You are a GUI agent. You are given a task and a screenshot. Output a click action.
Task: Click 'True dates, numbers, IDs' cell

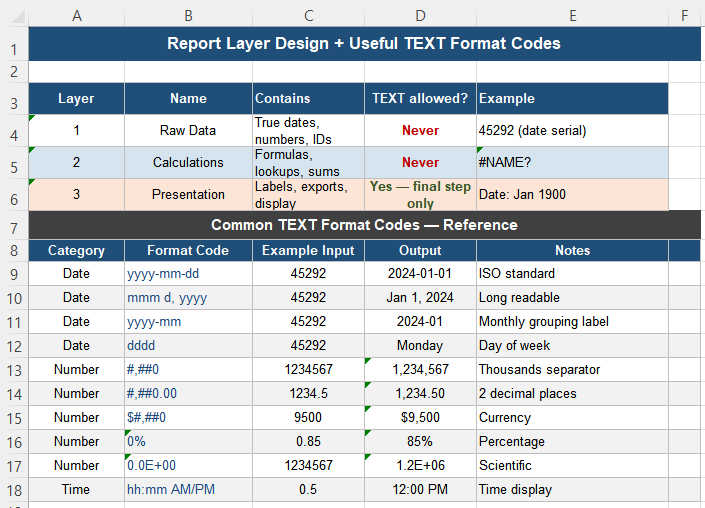pyautogui.click(x=308, y=130)
